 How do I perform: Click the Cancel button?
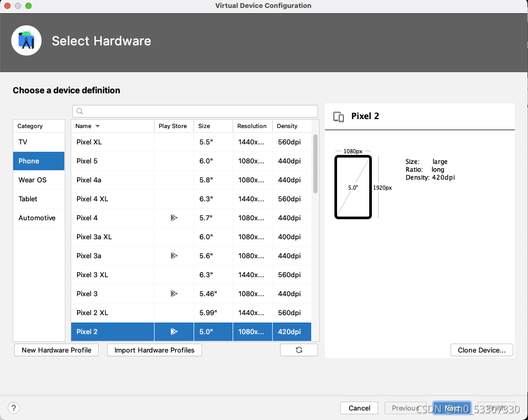coord(359,408)
